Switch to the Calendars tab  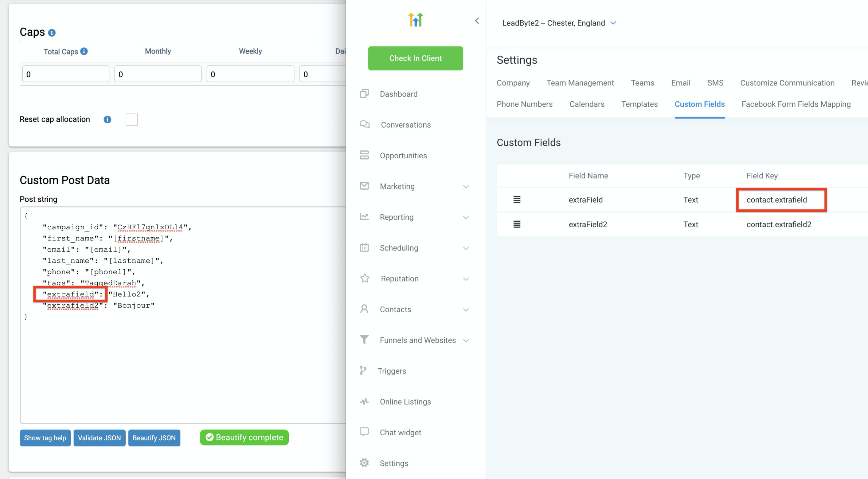tap(587, 104)
